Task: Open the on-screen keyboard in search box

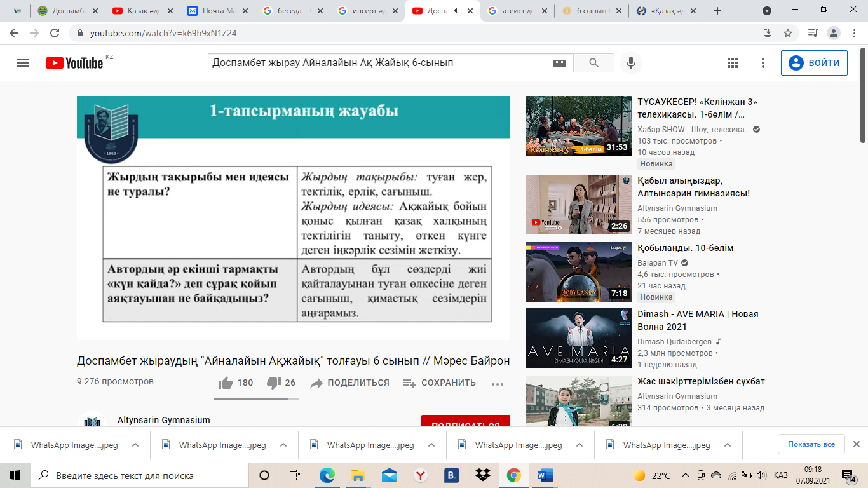Action: [x=559, y=63]
